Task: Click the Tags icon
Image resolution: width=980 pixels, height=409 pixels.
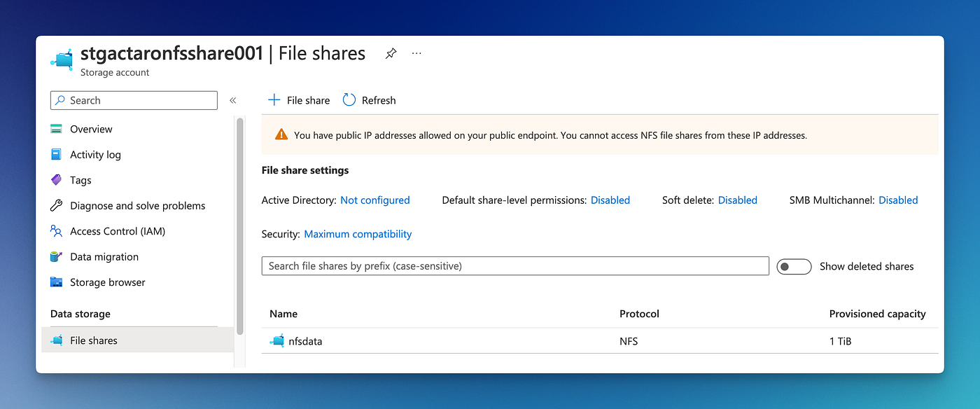Action: pyautogui.click(x=57, y=180)
